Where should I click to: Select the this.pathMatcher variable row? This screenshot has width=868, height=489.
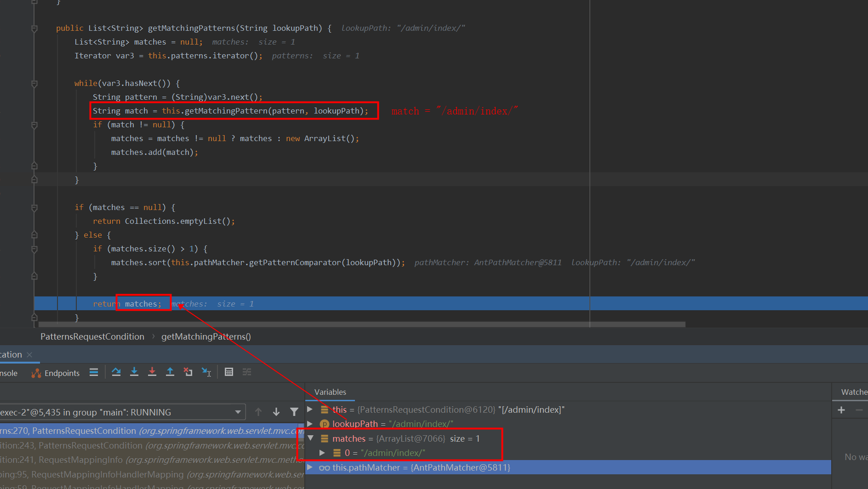(568, 467)
